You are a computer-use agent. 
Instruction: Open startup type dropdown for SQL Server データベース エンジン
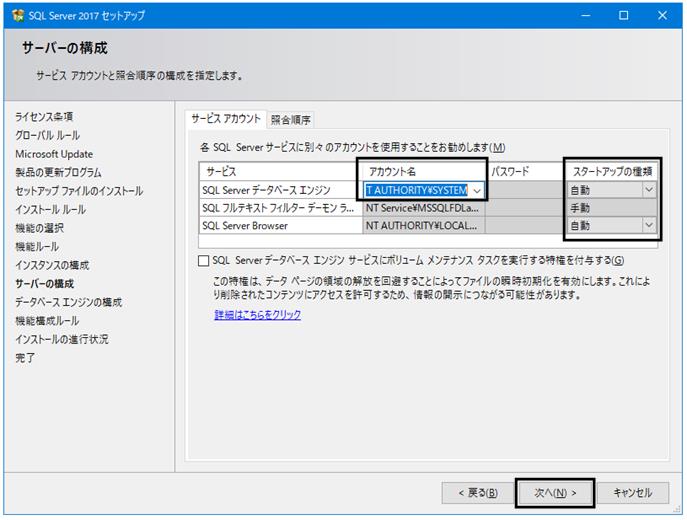point(649,190)
